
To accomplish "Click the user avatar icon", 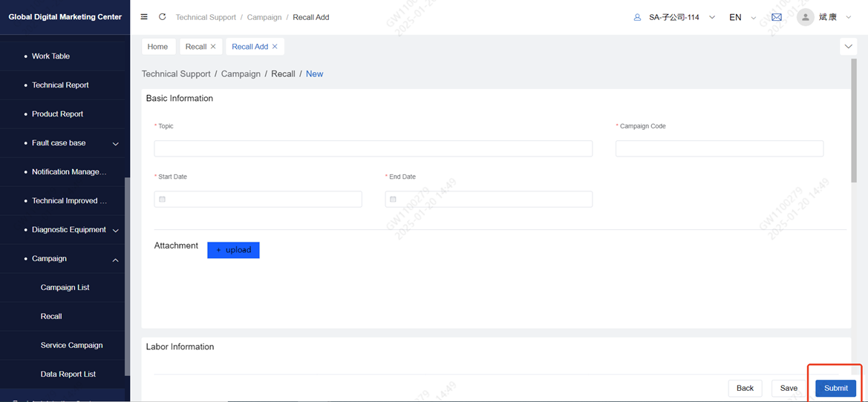I will pos(805,17).
